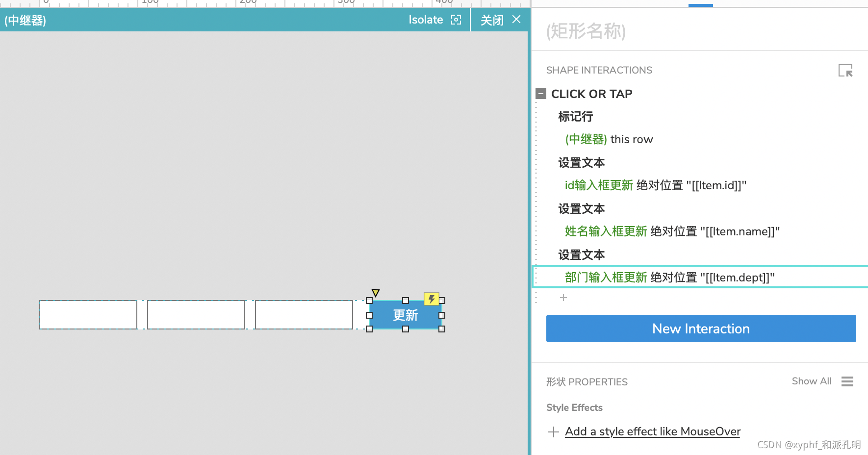The height and width of the screenshot is (455, 868).
Task: Click the first 设置文本 action heading
Action: click(582, 163)
